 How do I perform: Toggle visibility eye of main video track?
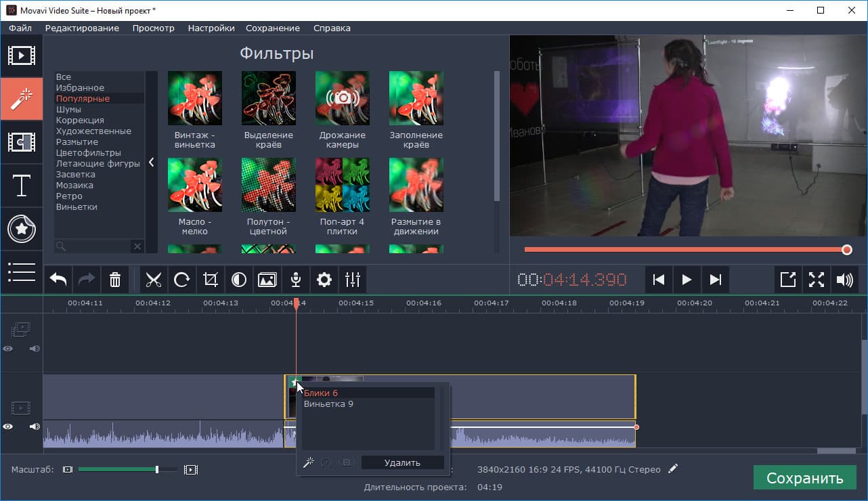tap(8, 427)
